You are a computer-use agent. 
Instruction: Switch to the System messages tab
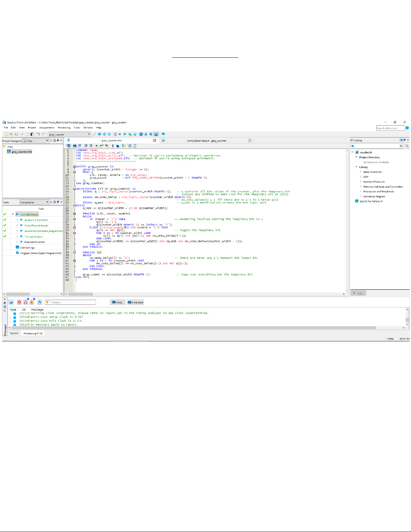(14, 333)
